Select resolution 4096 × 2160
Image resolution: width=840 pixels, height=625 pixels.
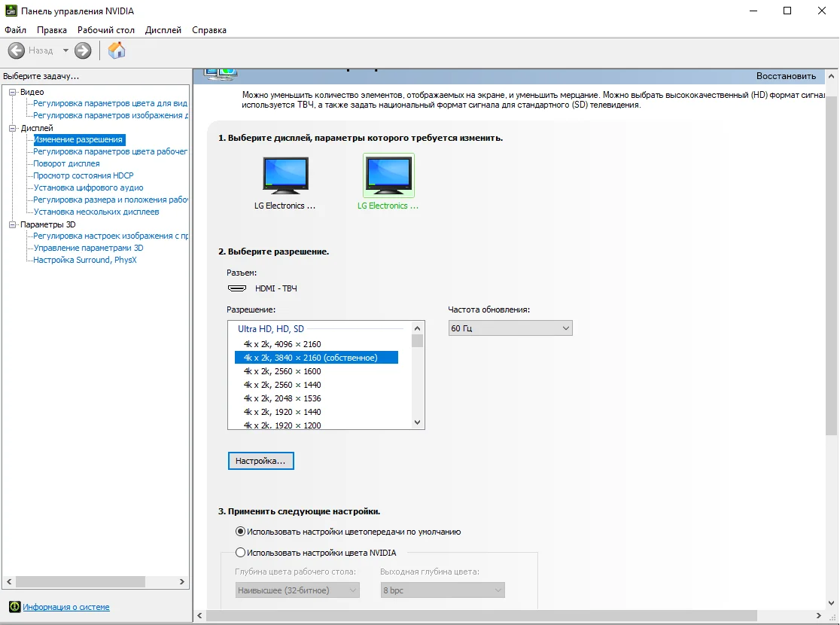click(x=316, y=344)
